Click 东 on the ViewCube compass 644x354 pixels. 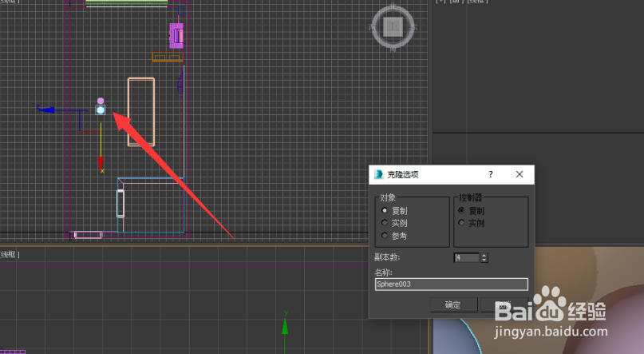point(414,27)
